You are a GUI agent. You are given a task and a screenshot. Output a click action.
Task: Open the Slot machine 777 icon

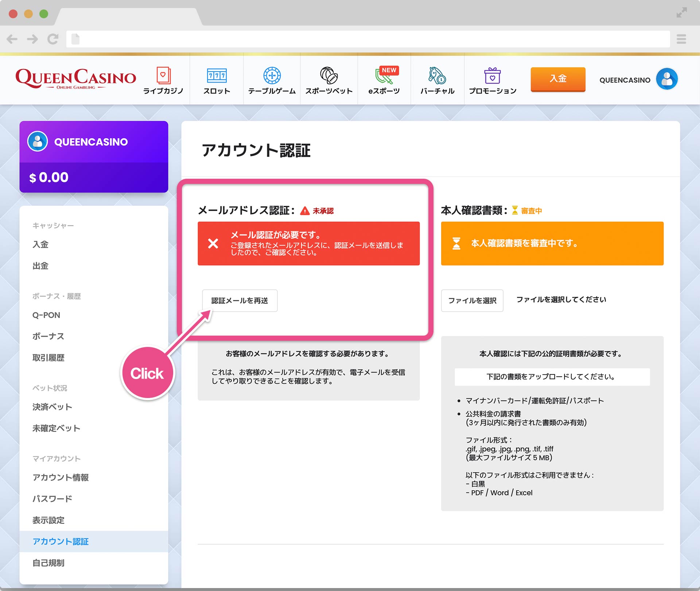217,76
